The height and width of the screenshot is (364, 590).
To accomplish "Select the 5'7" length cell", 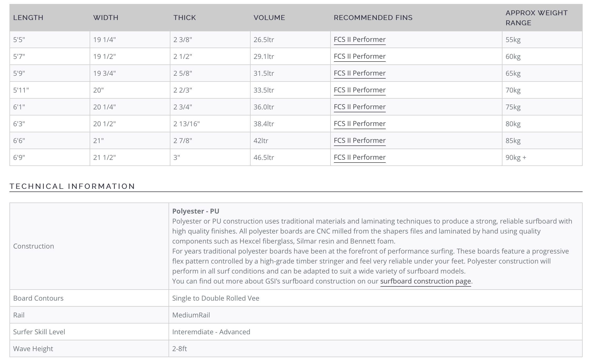I will pos(50,56).
